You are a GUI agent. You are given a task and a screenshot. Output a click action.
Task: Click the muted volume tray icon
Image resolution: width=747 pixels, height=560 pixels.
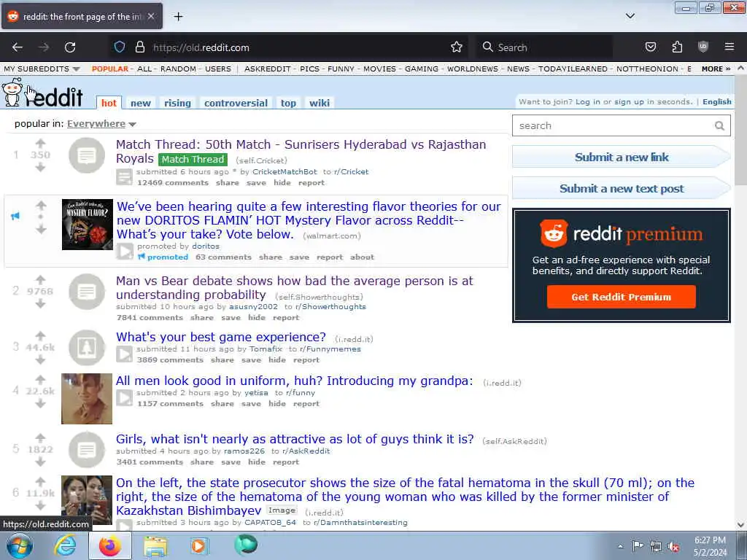coord(673,546)
